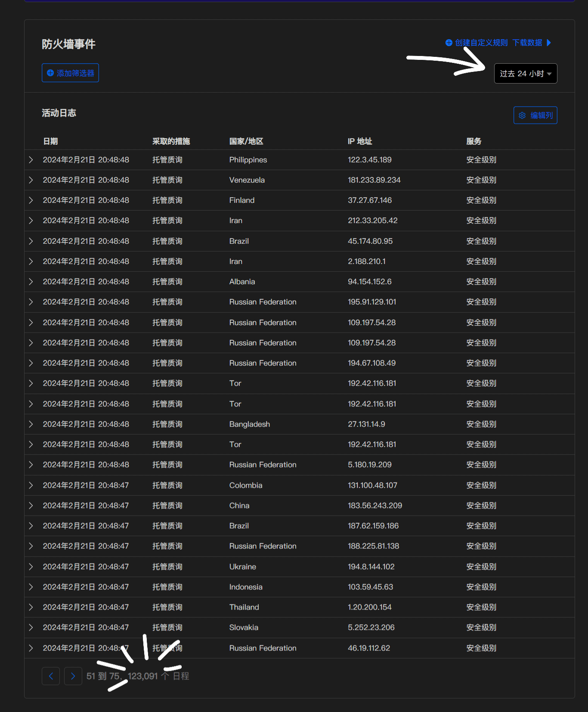
Task: Open the 过去 24 小时 time range dropdown
Action: pos(525,74)
